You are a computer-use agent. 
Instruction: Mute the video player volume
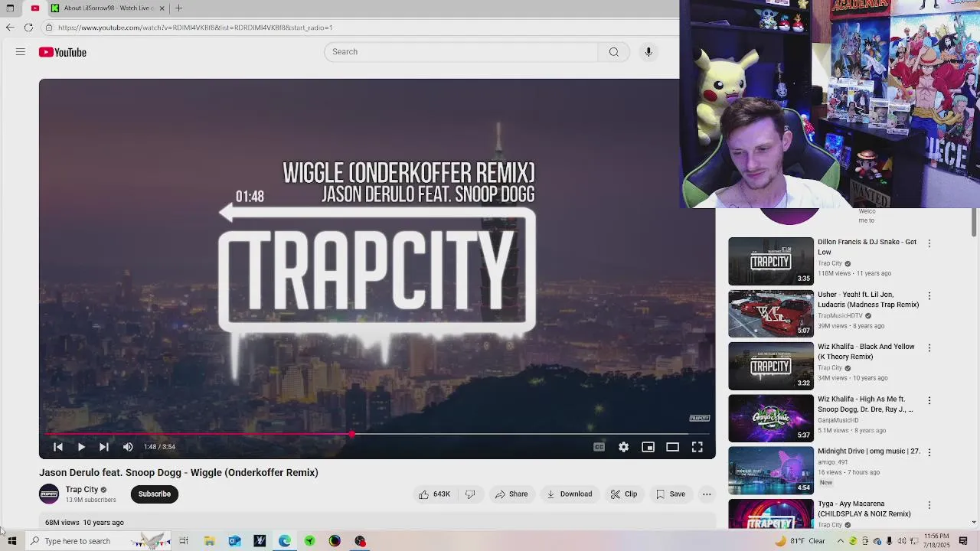click(x=128, y=447)
